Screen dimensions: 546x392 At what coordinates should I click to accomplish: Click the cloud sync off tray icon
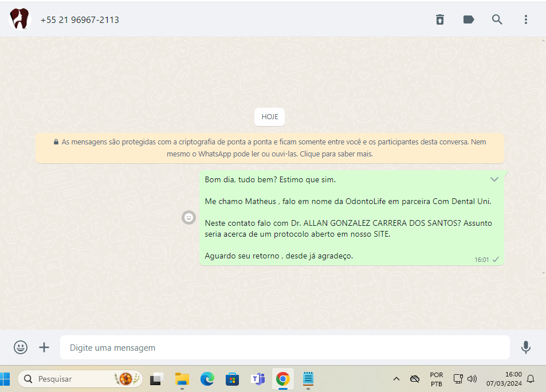[x=414, y=379]
